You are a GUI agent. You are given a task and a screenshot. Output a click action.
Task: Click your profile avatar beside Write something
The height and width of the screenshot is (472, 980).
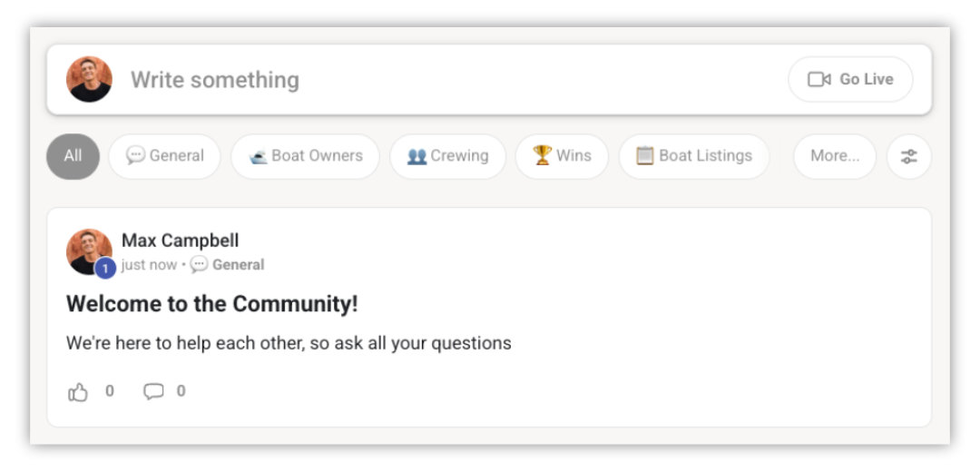pos(89,80)
